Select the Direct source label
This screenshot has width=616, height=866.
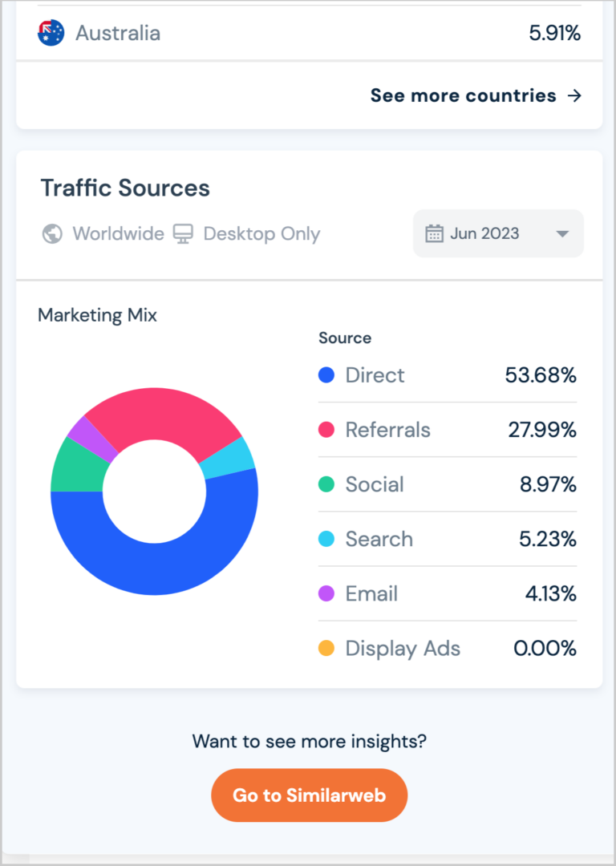pyautogui.click(x=375, y=375)
